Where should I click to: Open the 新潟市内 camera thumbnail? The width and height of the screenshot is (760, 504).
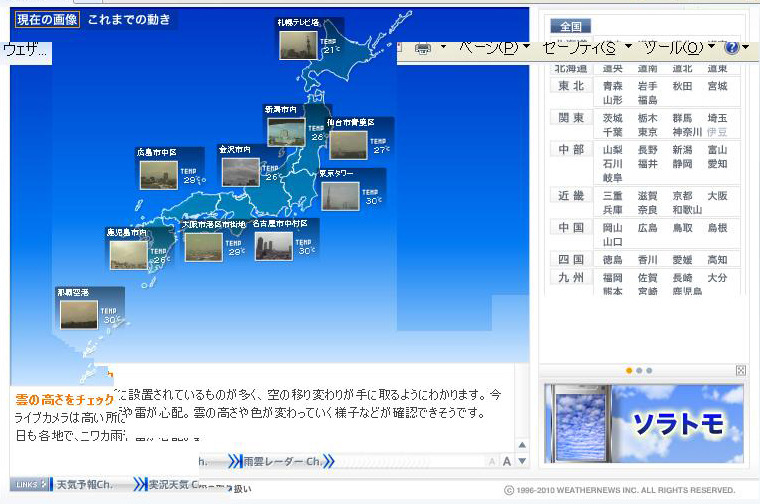[286, 132]
